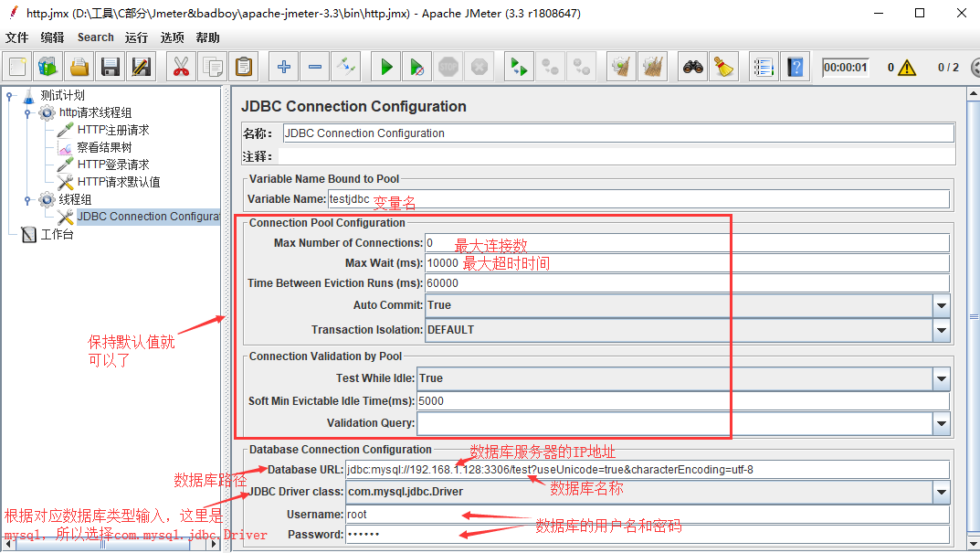The height and width of the screenshot is (553, 980).
Task: Collapse the 测试计划 tree node
Action: [x=9, y=96]
